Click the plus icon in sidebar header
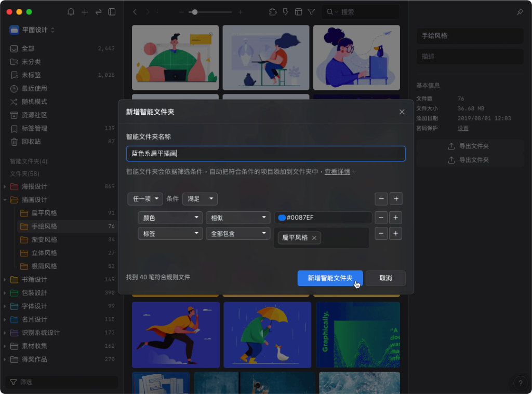Screen dimensions: 532x394 coord(85,12)
